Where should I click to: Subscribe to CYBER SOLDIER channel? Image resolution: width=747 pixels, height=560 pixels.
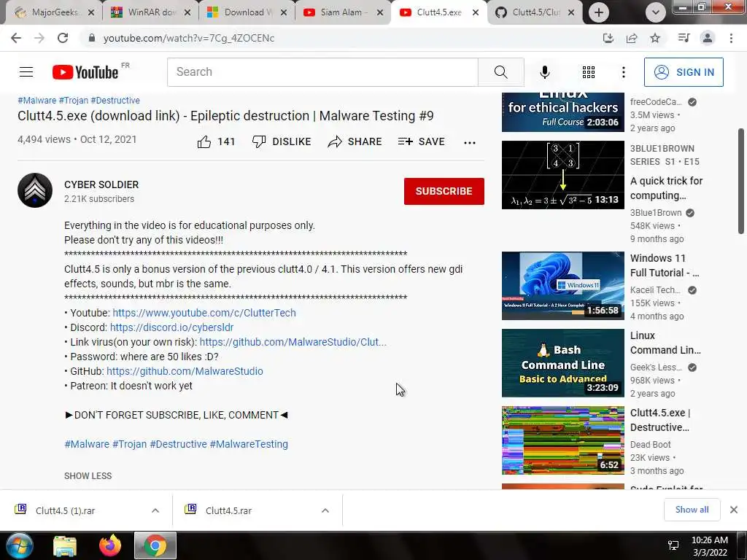pyautogui.click(x=444, y=191)
